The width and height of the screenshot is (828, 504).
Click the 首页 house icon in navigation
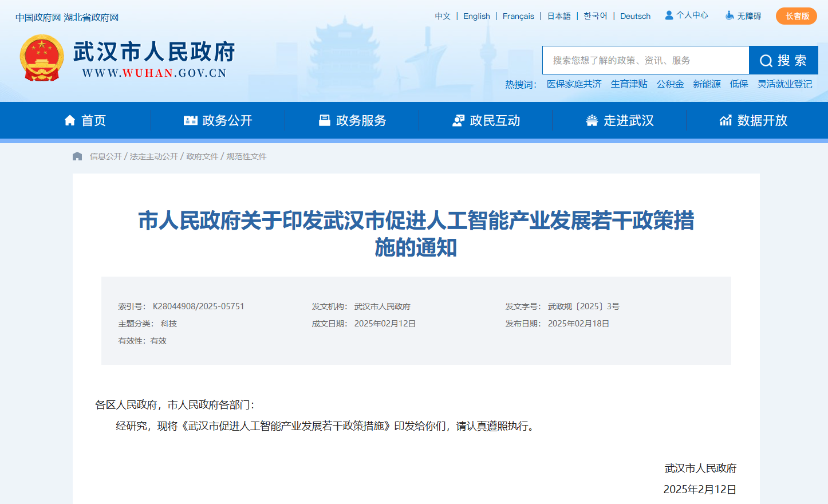point(70,120)
